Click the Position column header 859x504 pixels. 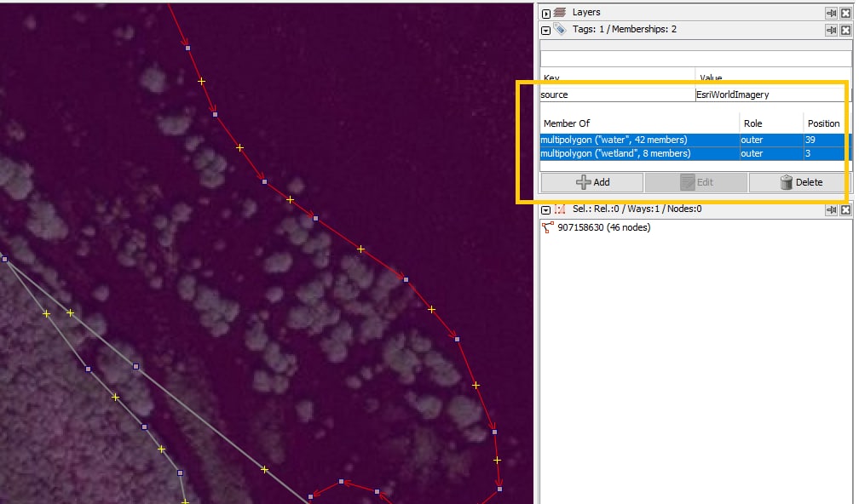[x=827, y=123]
